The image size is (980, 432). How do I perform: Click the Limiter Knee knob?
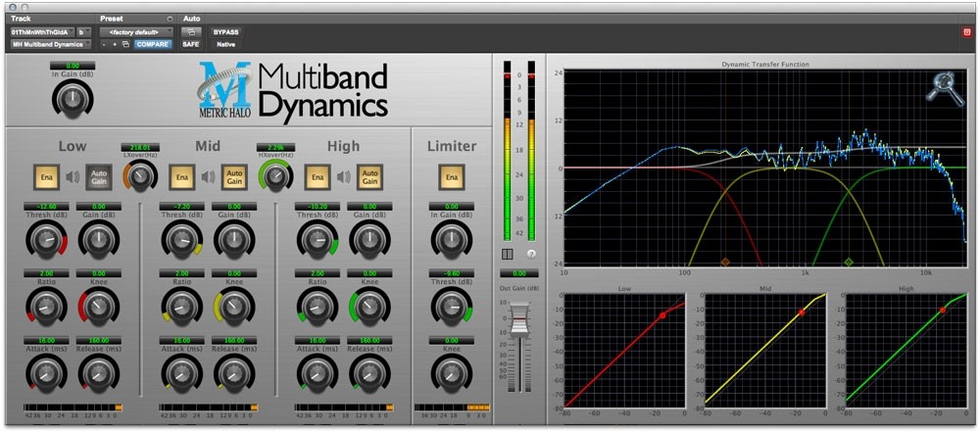click(x=451, y=374)
